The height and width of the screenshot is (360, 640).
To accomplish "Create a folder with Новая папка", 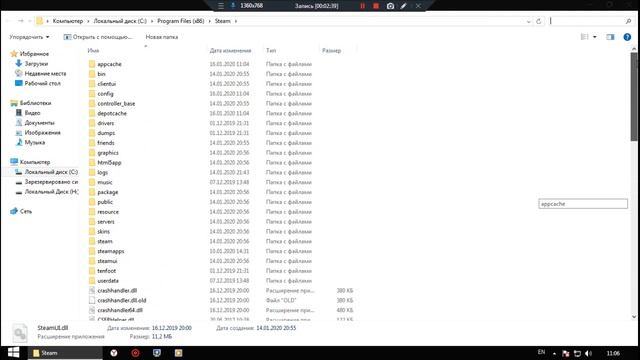I will (x=162, y=37).
